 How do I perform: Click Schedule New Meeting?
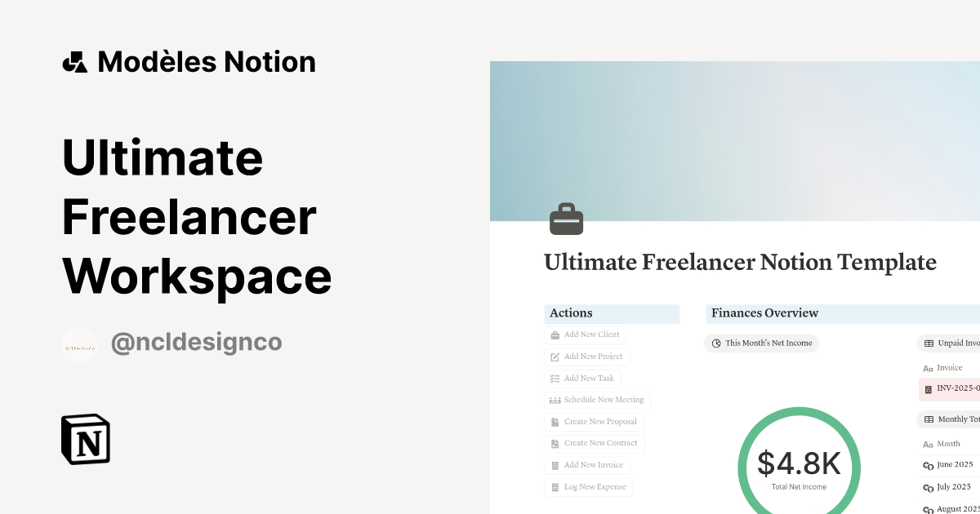tap(598, 400)
